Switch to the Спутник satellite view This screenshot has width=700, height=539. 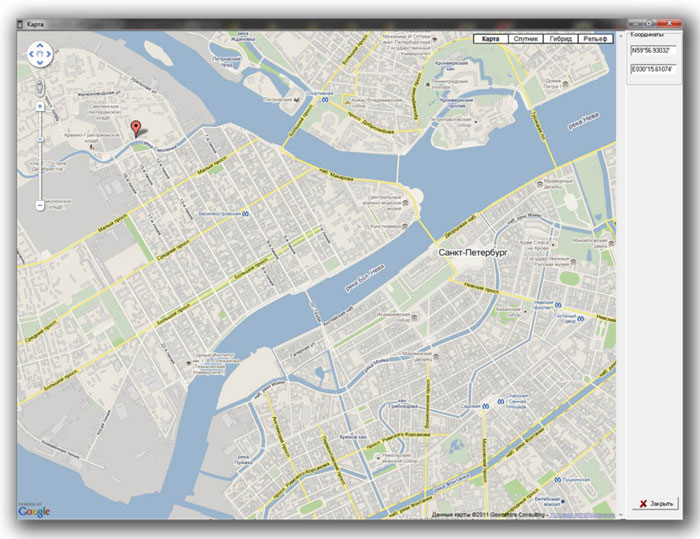(525, 39)
